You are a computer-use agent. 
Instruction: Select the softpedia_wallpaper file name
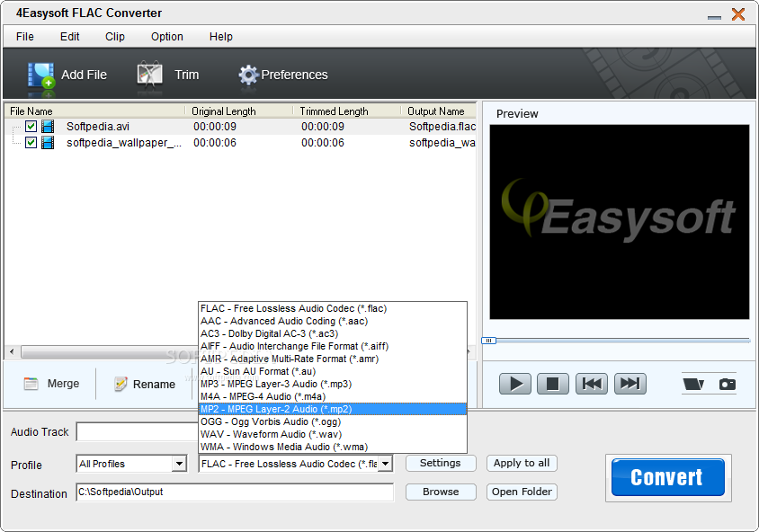(x=124, y=143)
